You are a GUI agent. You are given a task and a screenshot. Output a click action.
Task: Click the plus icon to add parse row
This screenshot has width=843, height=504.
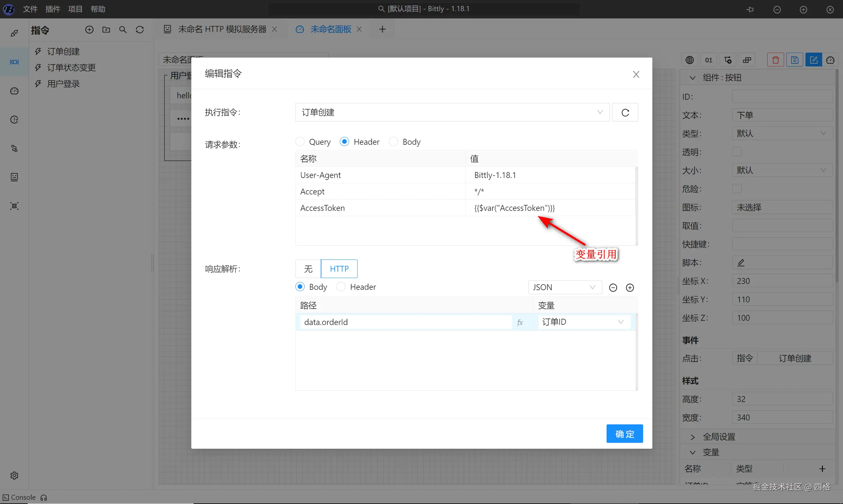point(630,288)
